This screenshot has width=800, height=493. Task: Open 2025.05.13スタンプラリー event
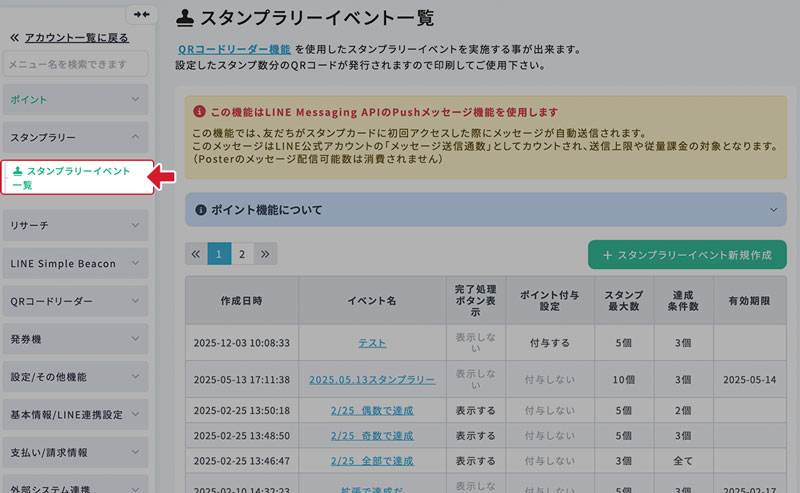coord(372,380)
